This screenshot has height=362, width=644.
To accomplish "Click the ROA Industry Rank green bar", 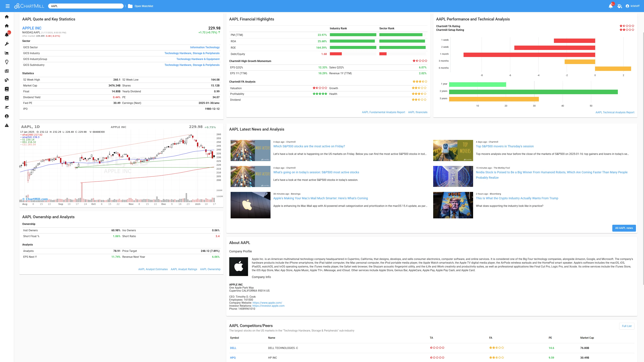I will pos(352,41).
